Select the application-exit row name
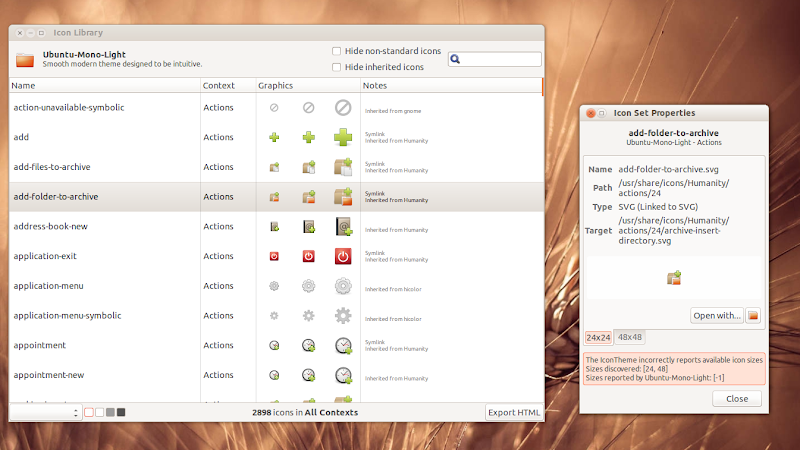The image size is (800, 450). tap(45, 256)
